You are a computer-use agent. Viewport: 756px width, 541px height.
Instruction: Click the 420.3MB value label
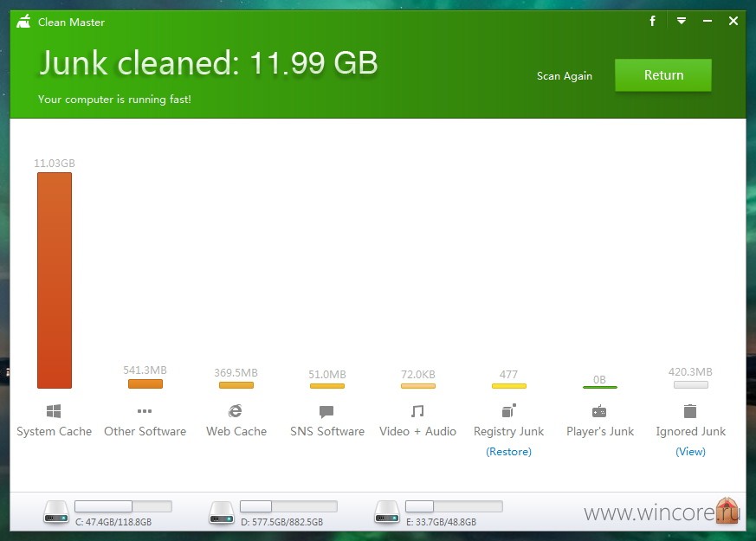[x=690, y=372]
